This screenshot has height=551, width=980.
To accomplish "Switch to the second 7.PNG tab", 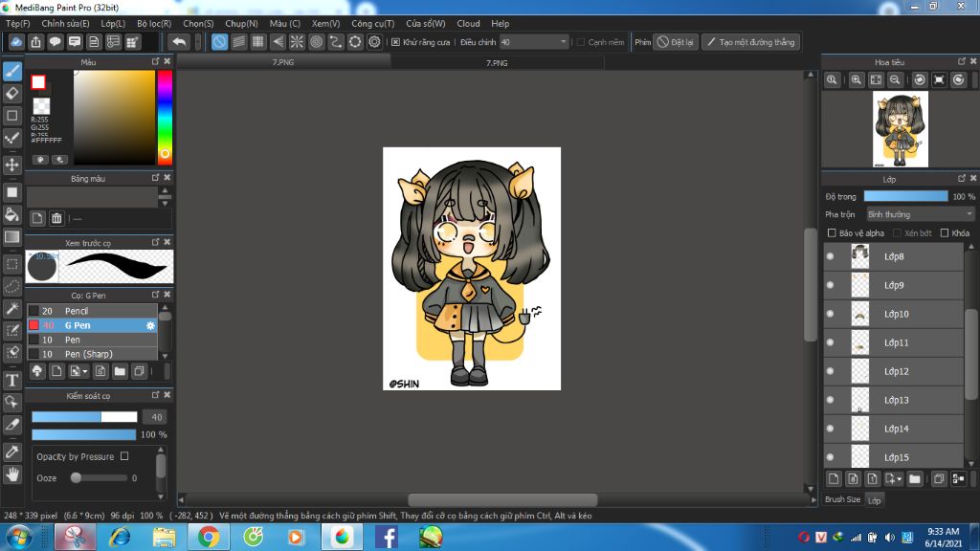I will pos(497,62).
